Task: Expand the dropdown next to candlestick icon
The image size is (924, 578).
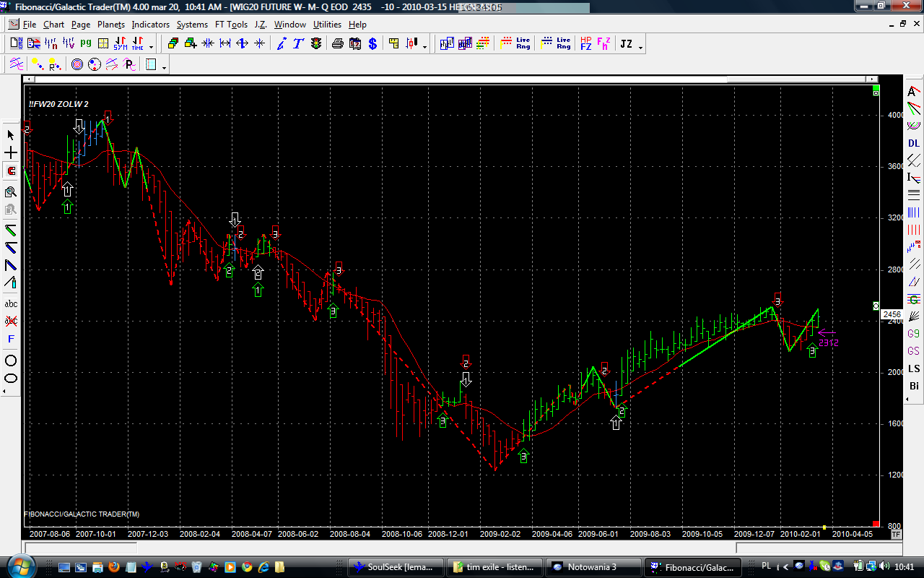Action: (x=424, y=47)
